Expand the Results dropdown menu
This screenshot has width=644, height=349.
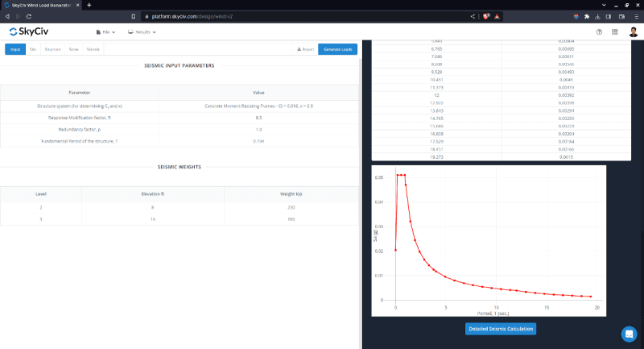click(142, 32)
